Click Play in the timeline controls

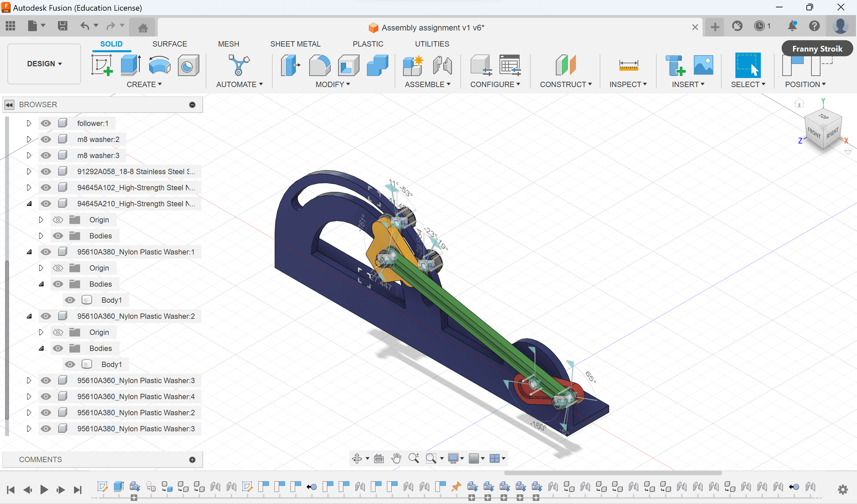[x=44, y=489]
